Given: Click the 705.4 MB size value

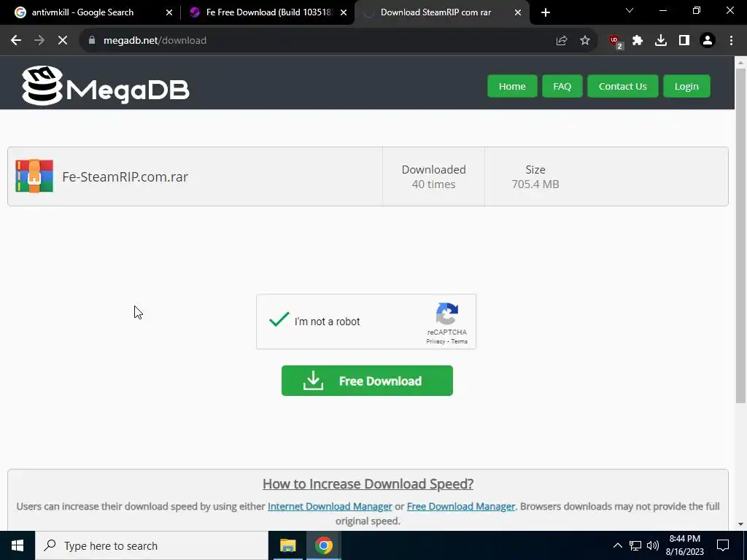Looking at the screenshot, I should pyautogui.click(x=535, y=184).
